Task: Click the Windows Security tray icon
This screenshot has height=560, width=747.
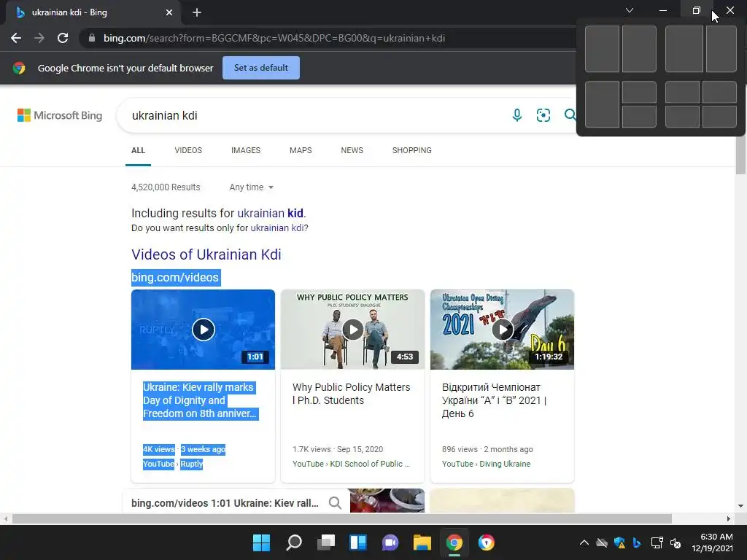Action: coord(619,542)
